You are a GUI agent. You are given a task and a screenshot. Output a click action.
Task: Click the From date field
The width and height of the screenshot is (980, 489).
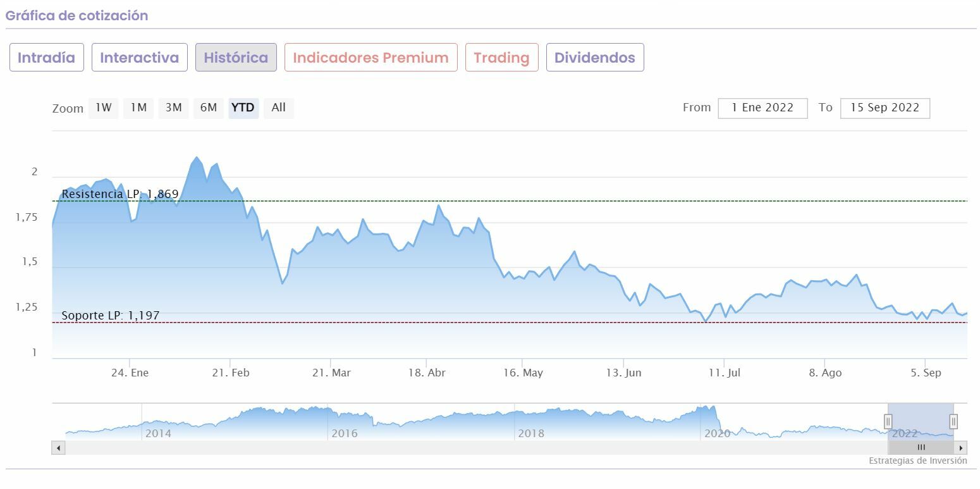coord(763,108)
